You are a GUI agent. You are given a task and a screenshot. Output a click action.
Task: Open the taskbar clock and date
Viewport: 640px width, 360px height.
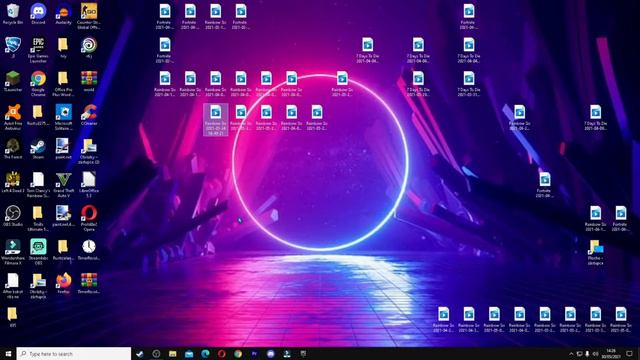[611, 353]
